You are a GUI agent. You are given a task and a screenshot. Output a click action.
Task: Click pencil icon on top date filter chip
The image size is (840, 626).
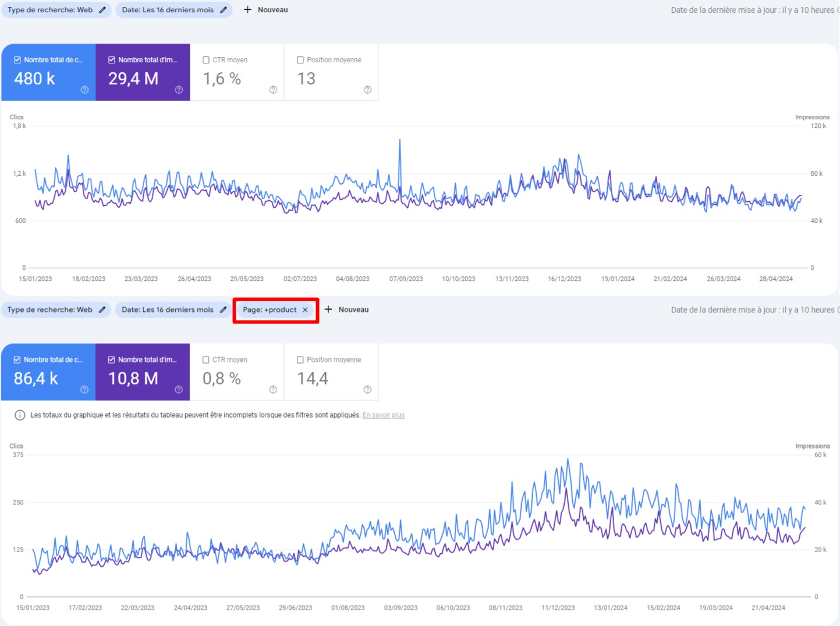224,10
